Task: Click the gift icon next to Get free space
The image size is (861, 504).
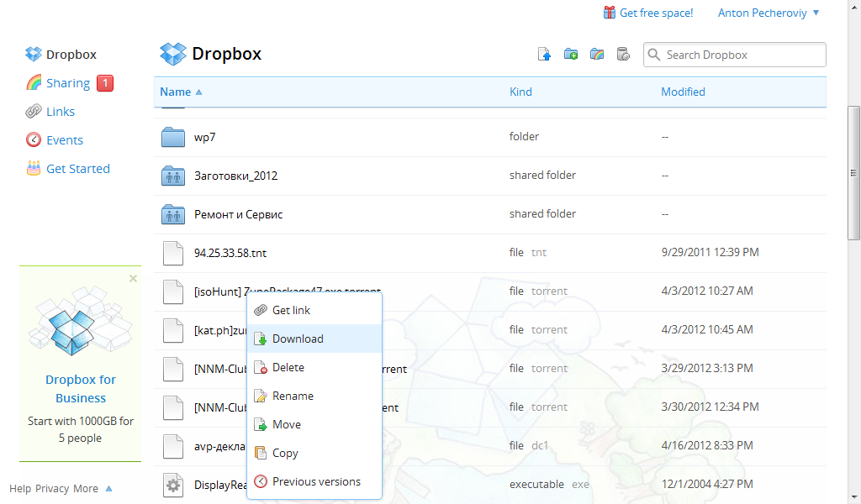Action: (609, 13)
